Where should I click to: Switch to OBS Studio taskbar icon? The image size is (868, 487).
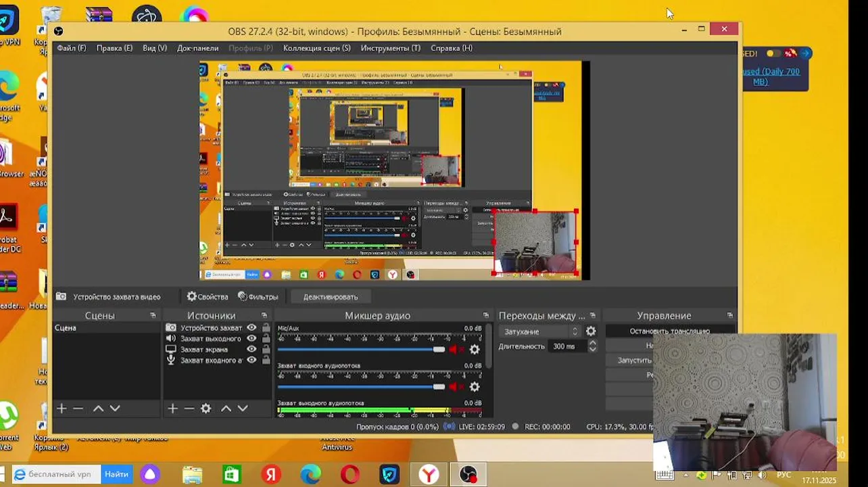click(x=468, y=475)
